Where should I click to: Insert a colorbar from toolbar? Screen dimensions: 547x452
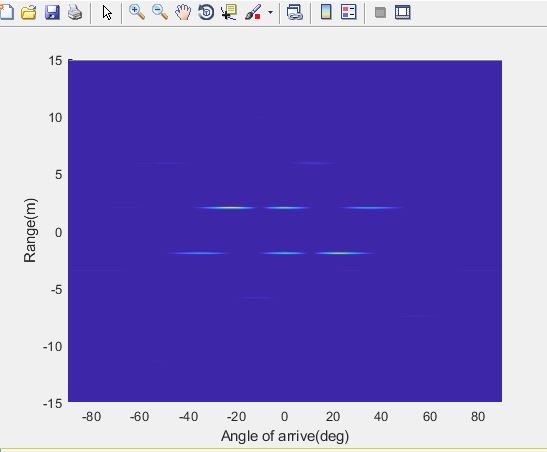click(x=326, y=12)
